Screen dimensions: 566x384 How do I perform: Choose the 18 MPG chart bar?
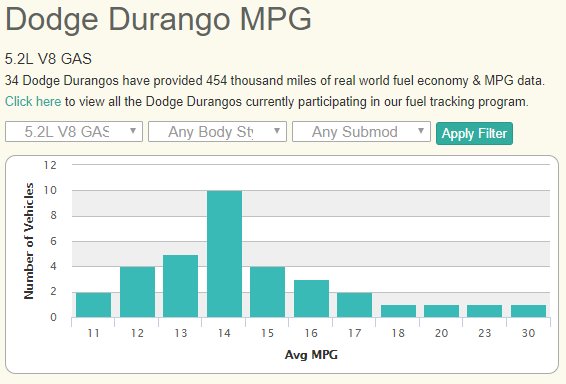tap(399, 311)
